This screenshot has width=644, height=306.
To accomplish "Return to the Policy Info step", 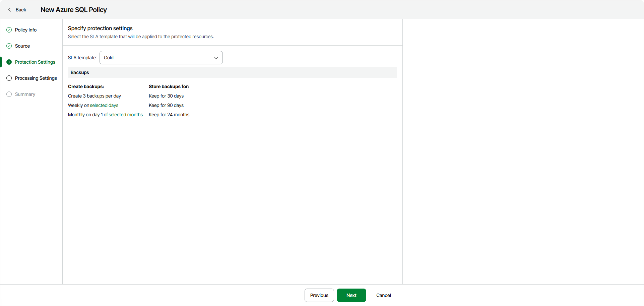I will coord(26,30).
